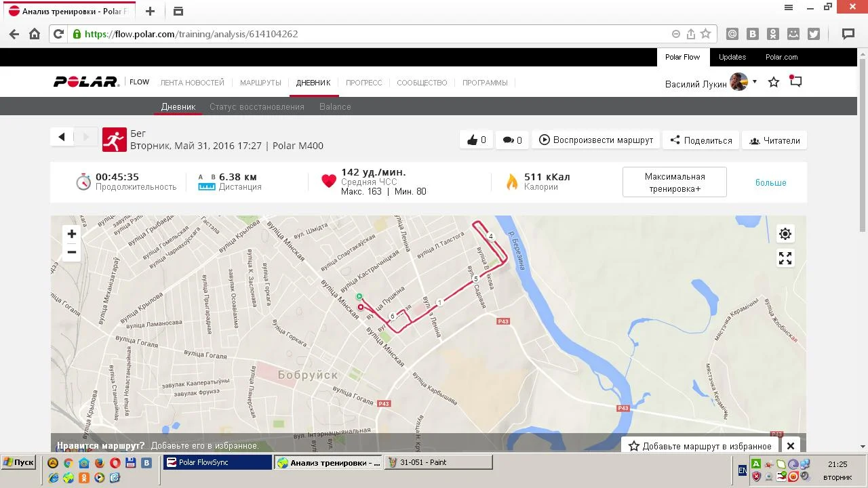Switch to the Balance tab
868x488 pixels.
(335, 106)
